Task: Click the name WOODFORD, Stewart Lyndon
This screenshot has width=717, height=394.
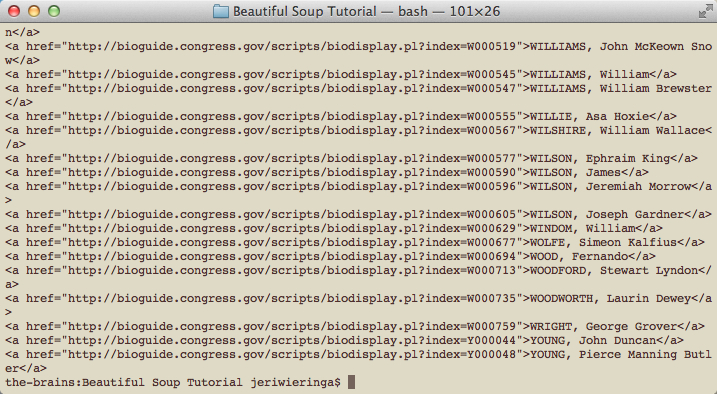Action: [614, 270]
